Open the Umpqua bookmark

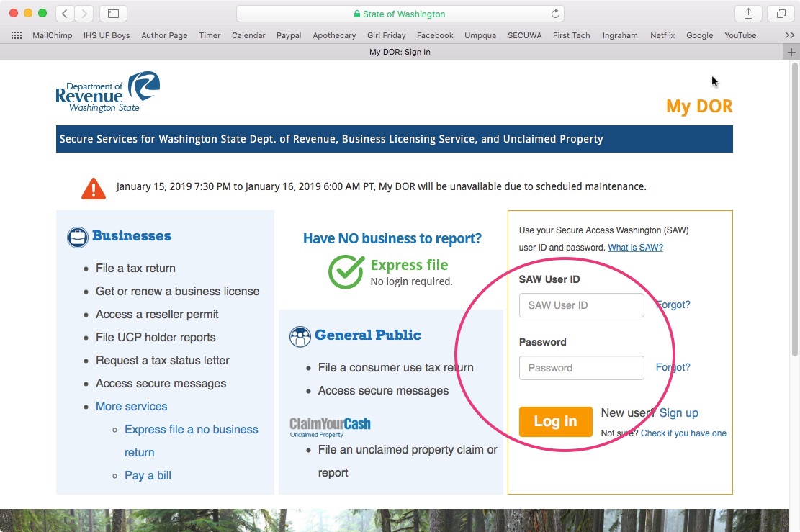pos(480,35)
